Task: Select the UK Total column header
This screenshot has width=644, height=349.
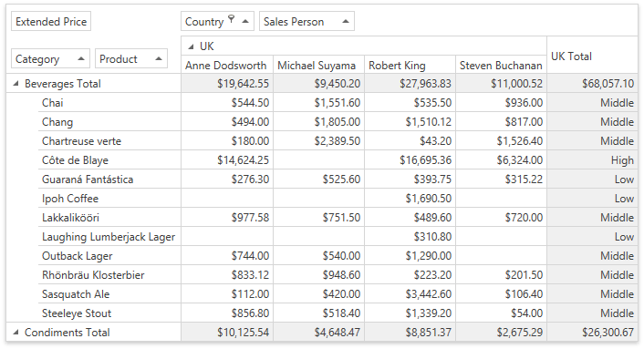Action: click(592, 56)
